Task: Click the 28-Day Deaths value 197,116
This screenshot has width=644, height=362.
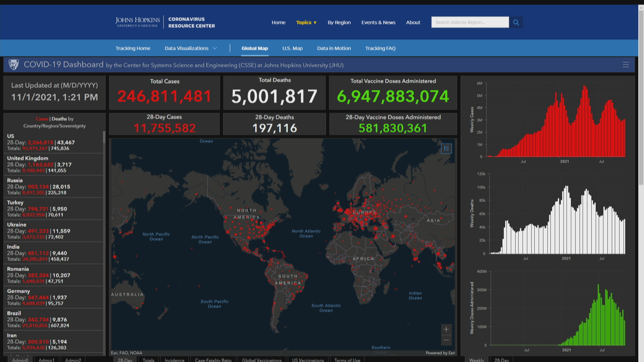Action: point(274,128)
